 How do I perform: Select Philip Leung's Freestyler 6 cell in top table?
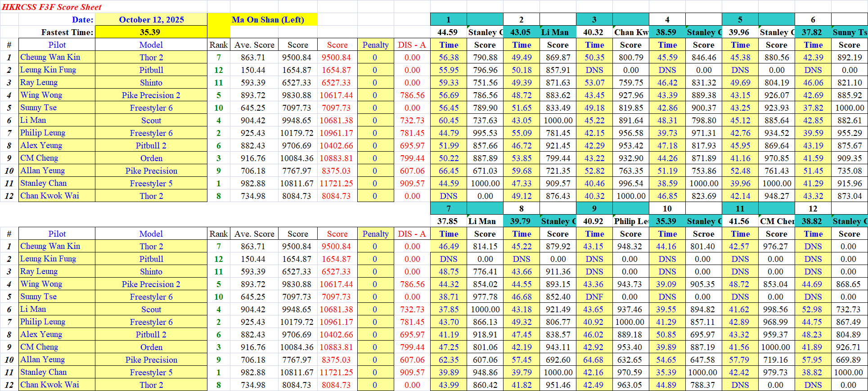pyautogui.click(x=151, y=133)
